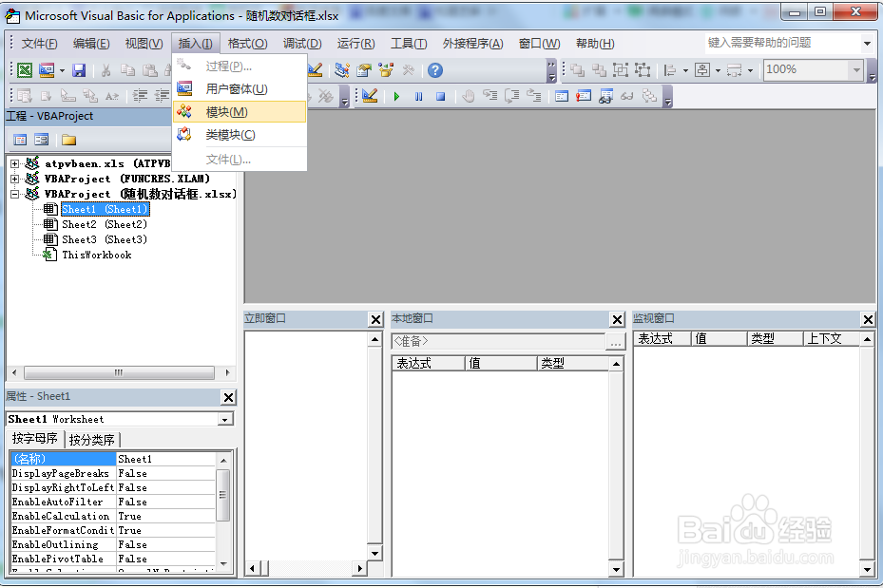Click the Step Out icon
Screen dimensions: 883x588
534,96
